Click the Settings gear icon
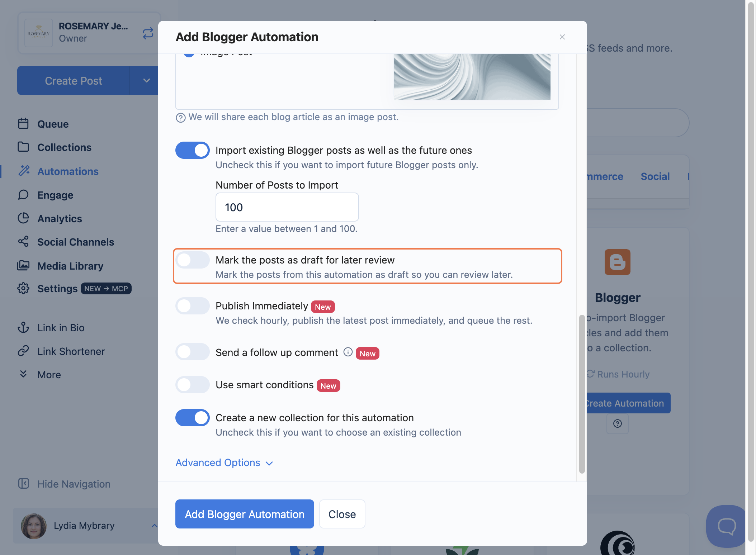 pyautogui.click(x=23, y=288)
